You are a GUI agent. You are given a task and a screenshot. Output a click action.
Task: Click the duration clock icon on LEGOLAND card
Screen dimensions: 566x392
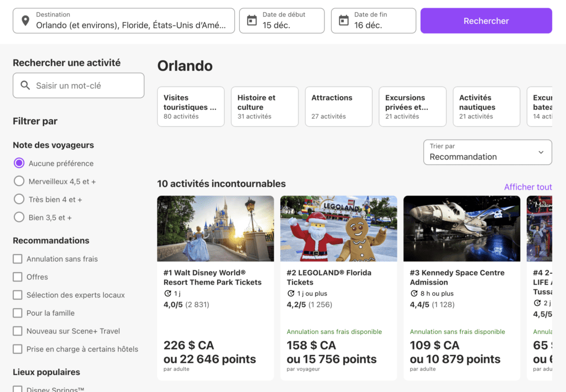pyautogui.click(x=291, y=294)
